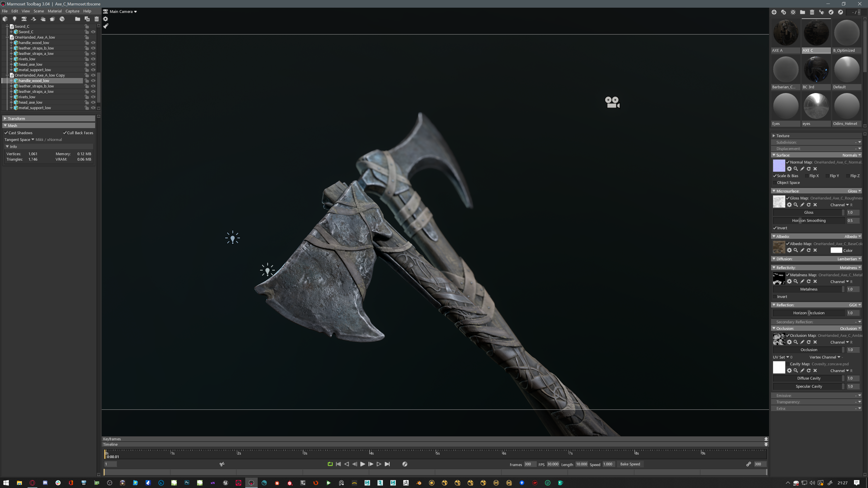Add a new camera to the scene

tap(24, 19)
